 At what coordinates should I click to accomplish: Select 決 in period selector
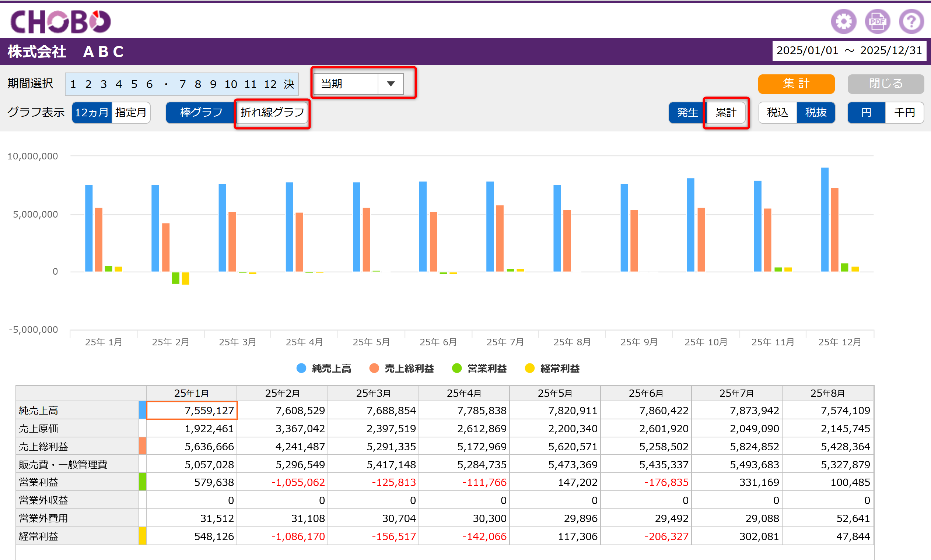[x=289, y=84]
